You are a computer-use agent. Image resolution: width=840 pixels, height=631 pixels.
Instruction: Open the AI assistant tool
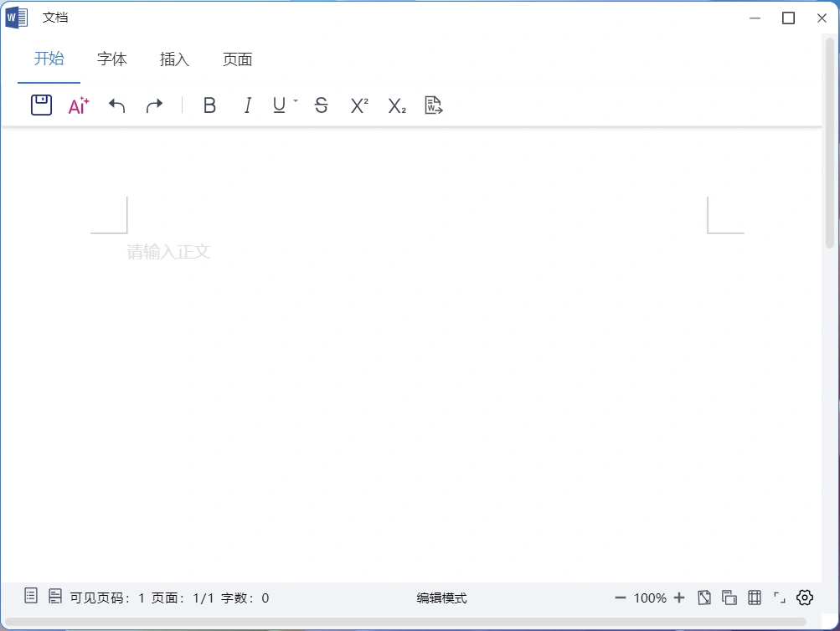(79, 105)
